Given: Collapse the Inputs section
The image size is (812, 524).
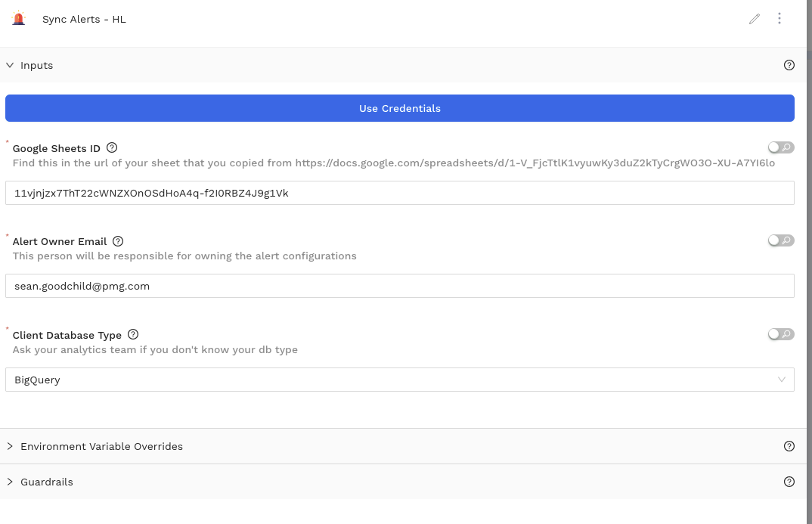Looking at the screenshot, I should (11, 65).
